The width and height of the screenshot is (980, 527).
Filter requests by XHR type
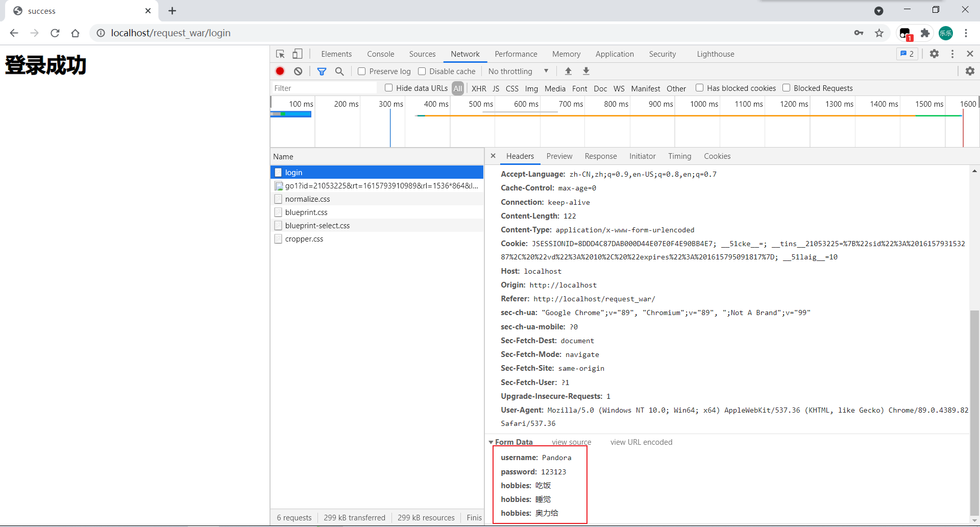[x=479, y=88]
